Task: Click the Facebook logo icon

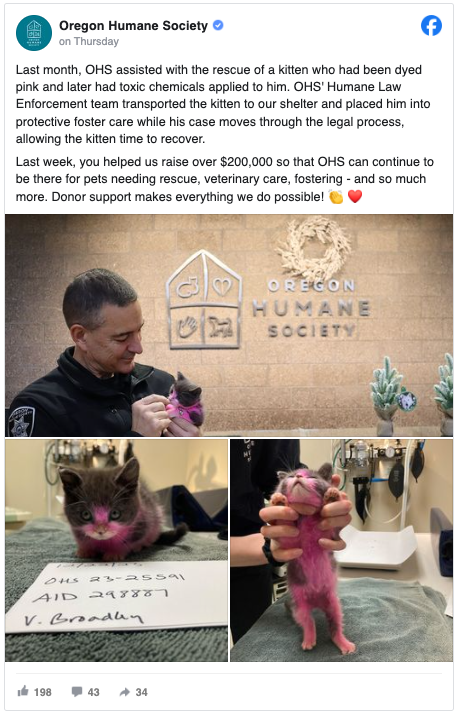Action: click(431, 26)
